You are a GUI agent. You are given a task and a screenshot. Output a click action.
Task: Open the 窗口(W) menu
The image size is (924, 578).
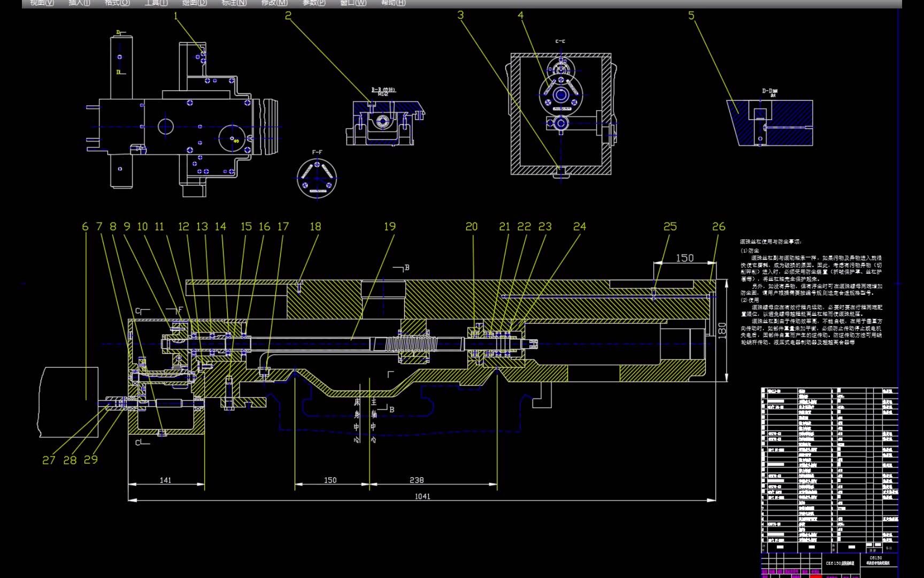tap(353, 3)
